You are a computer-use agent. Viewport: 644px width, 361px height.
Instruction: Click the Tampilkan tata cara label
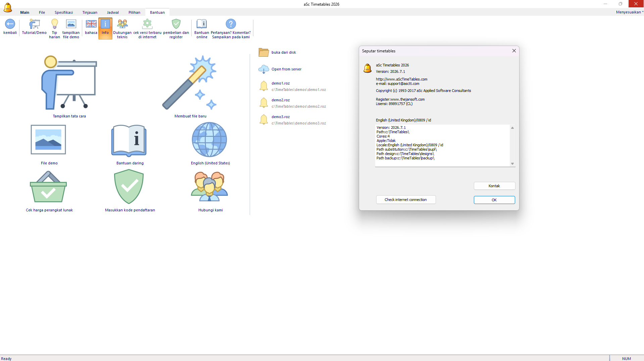(69, 116)
